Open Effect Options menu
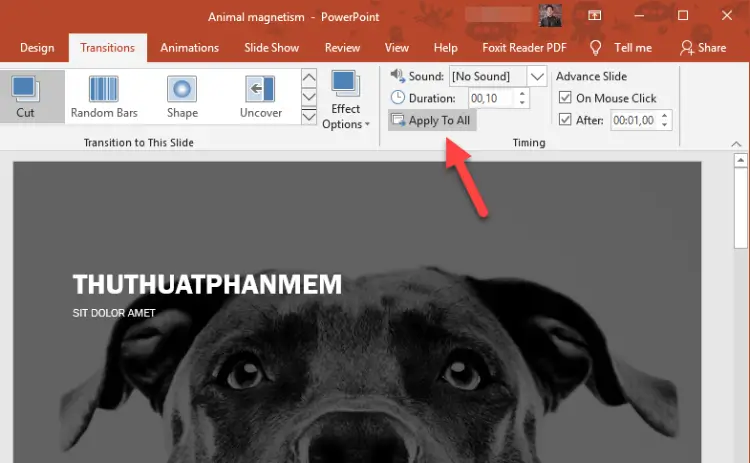 pos(345,100)
